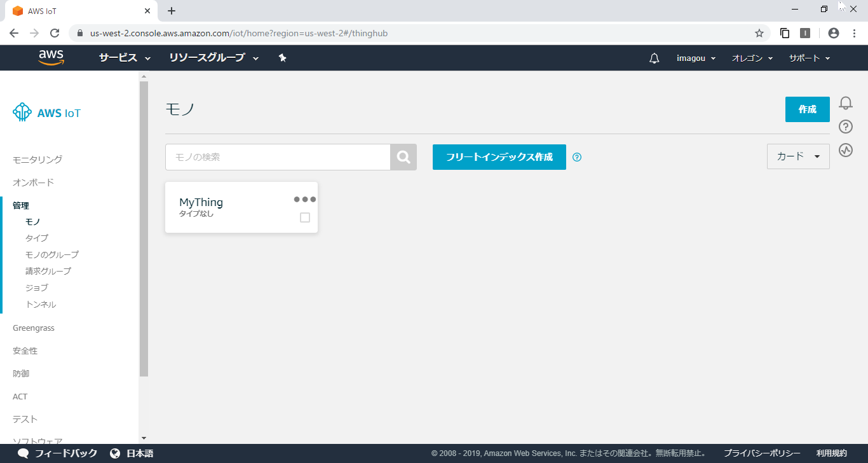Click the AWS IoT logo in the sidebar

pos(46,112)
